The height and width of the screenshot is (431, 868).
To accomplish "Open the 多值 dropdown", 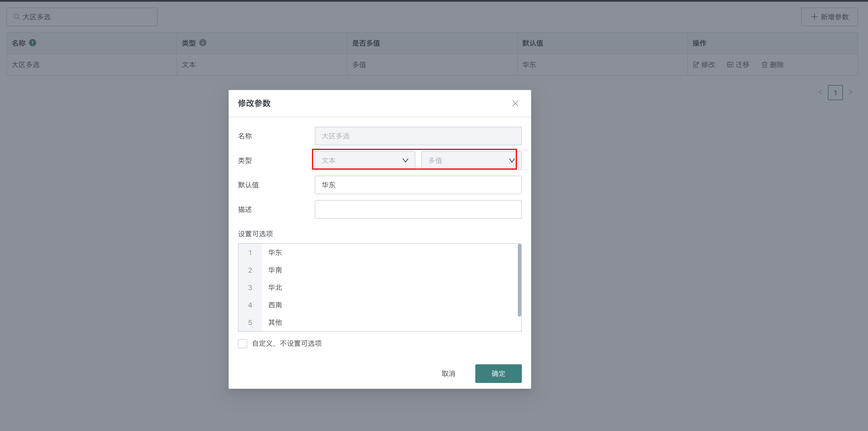I will pyautogui.click(x=471, y=160).
